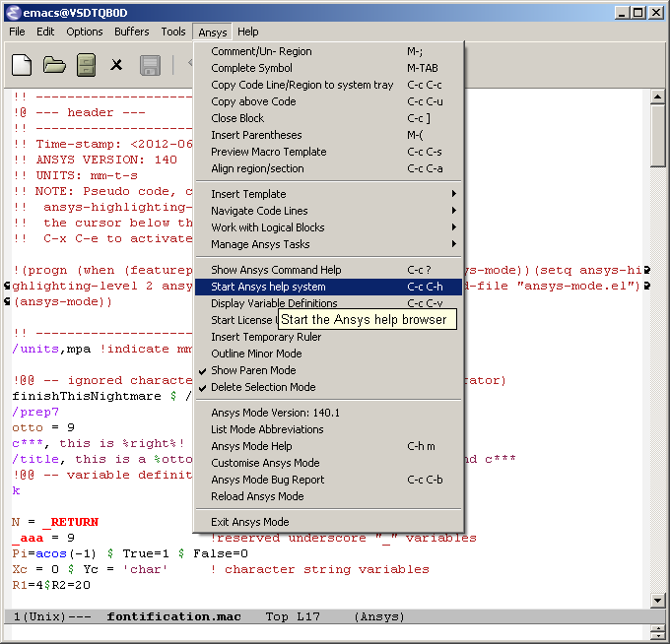The height and width of the screenshot is (644, 670).
Task: Click the 'ANSYS VERSION: 140' comment
Action: 106,160
